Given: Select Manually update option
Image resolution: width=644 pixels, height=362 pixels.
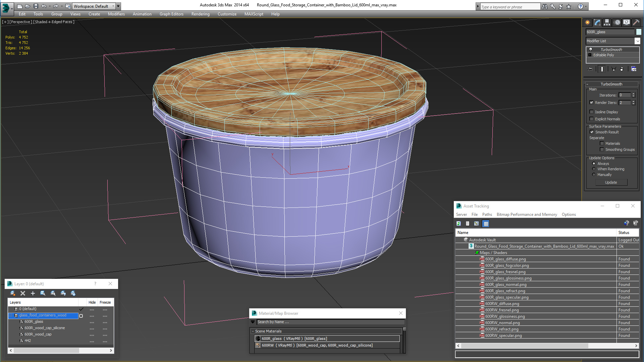Looking at the screenshot, I should click(594, 175).
